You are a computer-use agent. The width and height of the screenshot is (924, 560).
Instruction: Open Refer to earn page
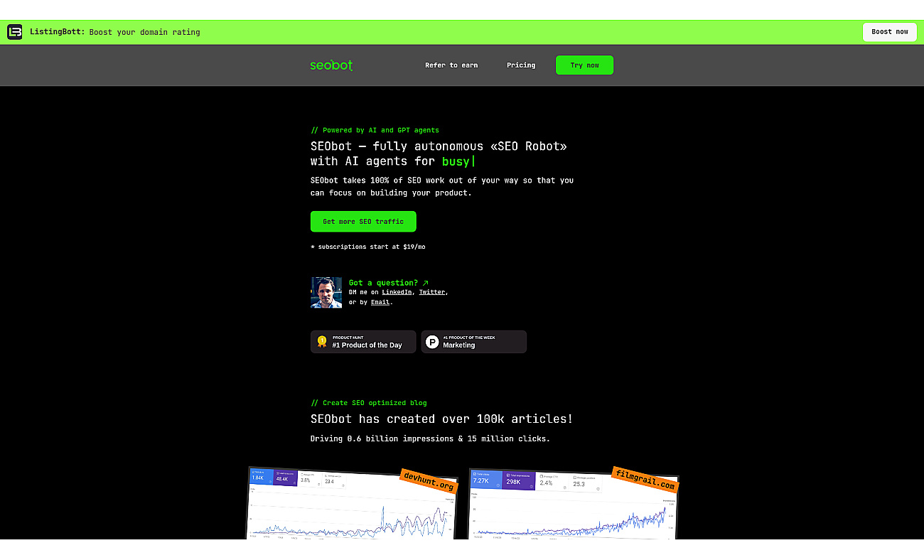pos(451,65)
